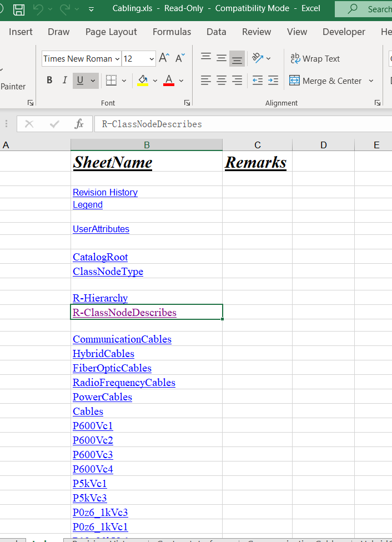
Task: Click into the formula bar text
Action: point(243,124)
